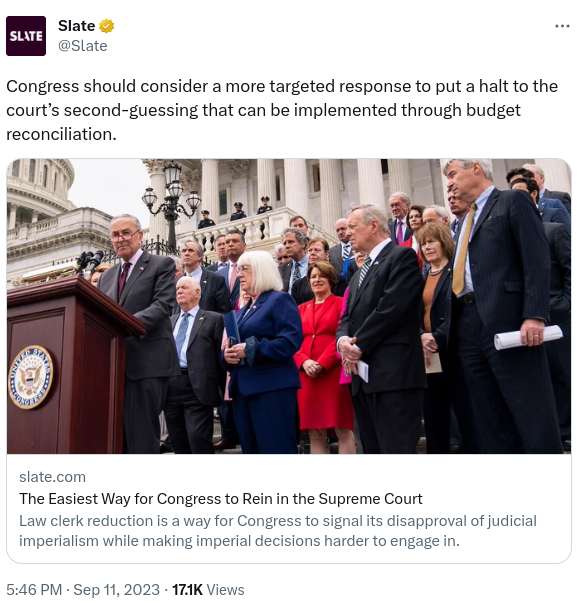Click the Sep 11, 2023 date
The width and height of the screenshot is (583, 603).
tap(116, 590)
